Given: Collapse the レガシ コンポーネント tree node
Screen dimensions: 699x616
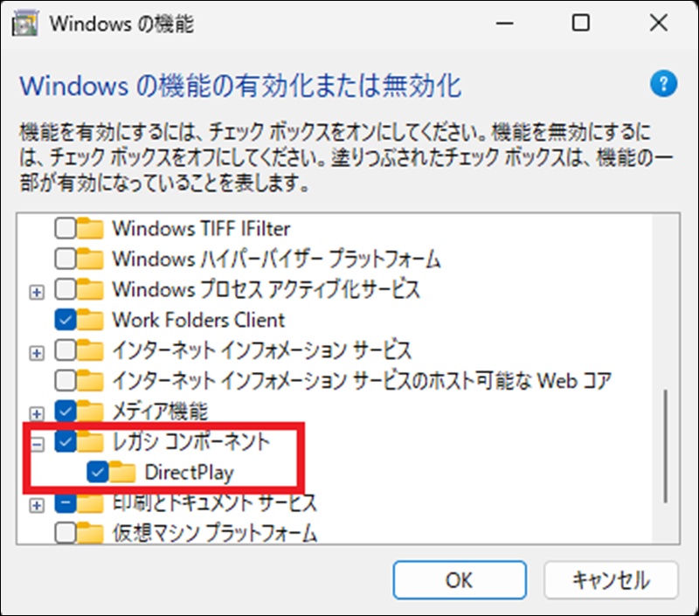Looking at the screenshot, I should [x=37, y=443].
